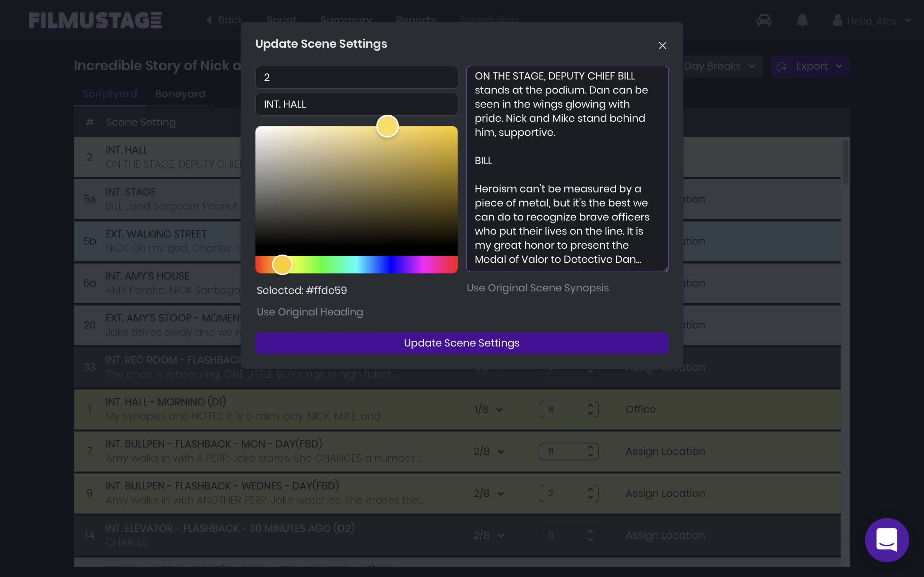Viewport: 924px width, 577px height.
Task: Increase page count with the stepper for scene 7
Action: (590, 447)
